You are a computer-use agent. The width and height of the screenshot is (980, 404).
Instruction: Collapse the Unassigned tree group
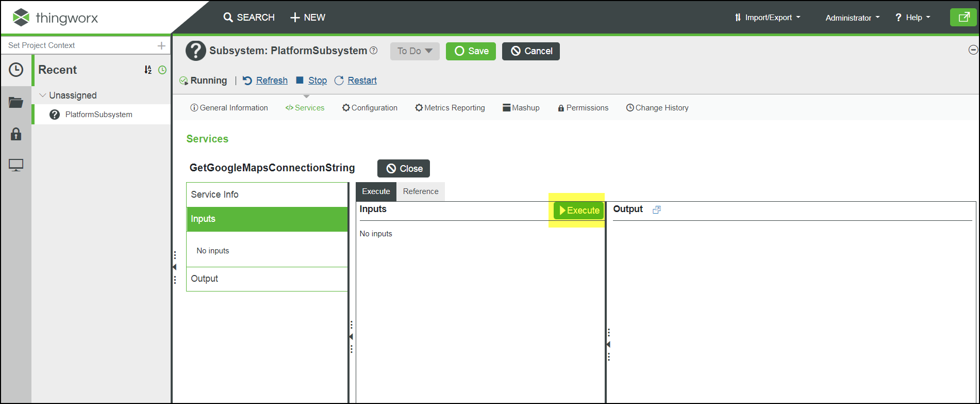(x=43, y=95)
